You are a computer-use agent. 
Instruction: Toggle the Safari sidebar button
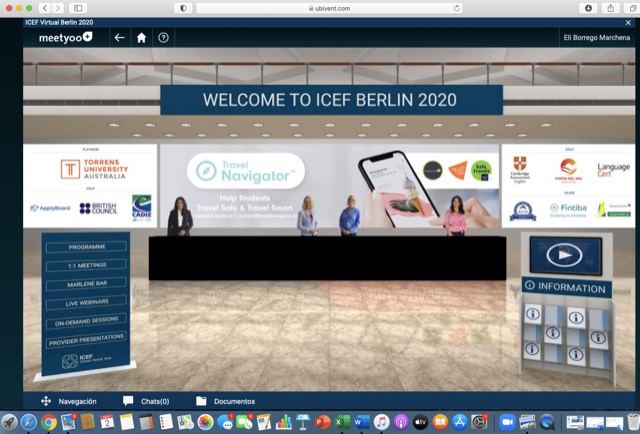coord(78,8)
